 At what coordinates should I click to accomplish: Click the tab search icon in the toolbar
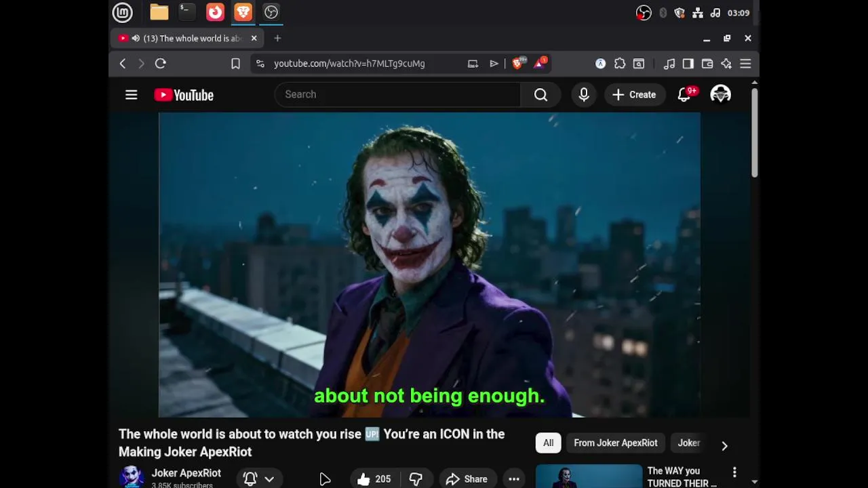point(639,64)
